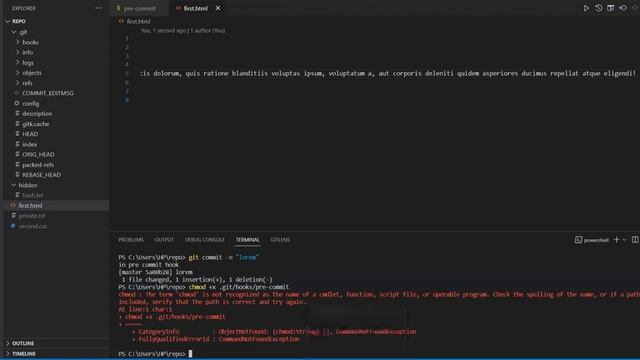Add a new terminal with the plus icon
640x360 pixels.
pyautogui.click(x=616, y=240)
